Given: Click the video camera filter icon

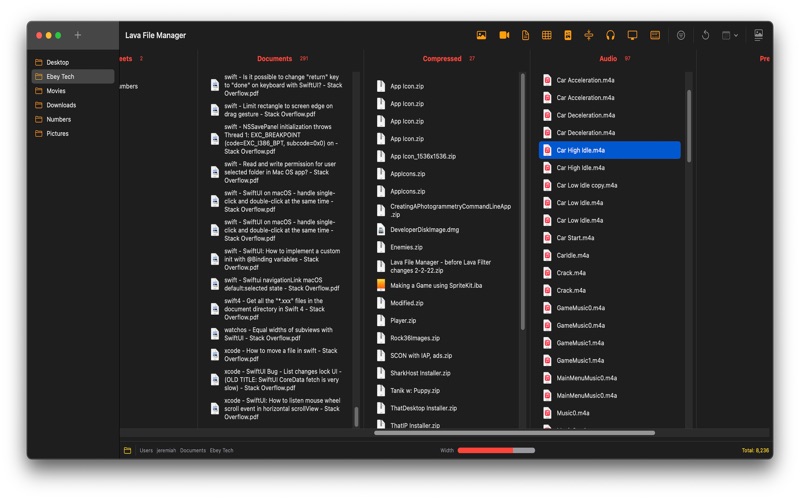Looking at the screenshot, I should pos(504,35).
